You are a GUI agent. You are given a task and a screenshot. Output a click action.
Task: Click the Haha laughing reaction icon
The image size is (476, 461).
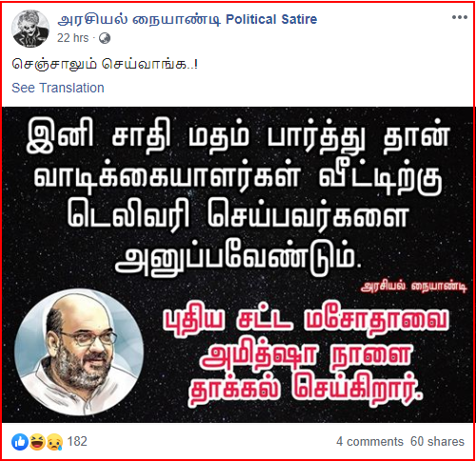37,442
